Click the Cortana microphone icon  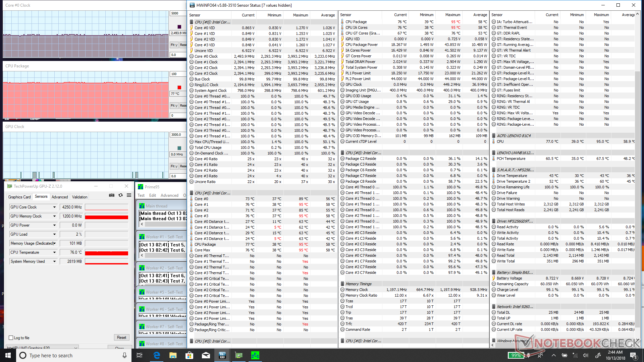click(124, 355)
